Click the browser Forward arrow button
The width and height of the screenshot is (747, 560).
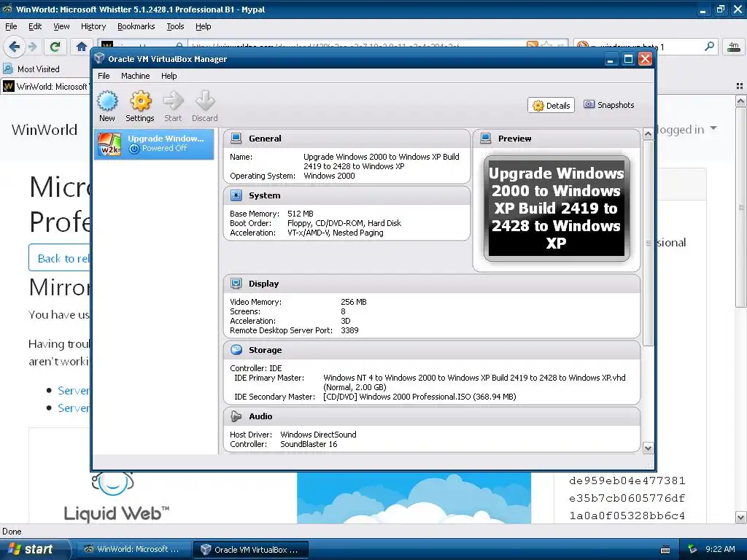click(x=33, y=46)
